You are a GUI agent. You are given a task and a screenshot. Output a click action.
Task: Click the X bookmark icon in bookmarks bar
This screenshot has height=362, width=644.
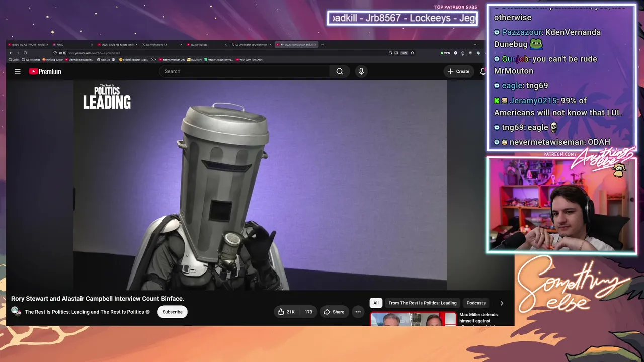pyautogui.click(x=154, y=60)
